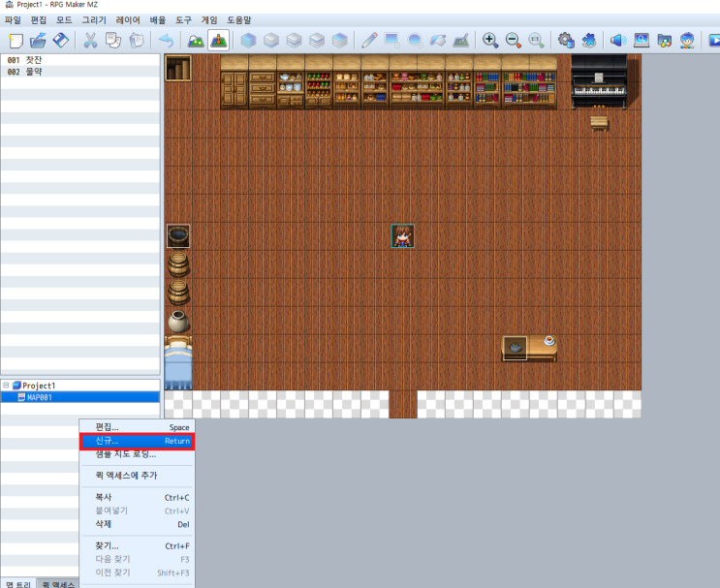
Task: Select the Ellipse drawing tool
Action: [x=415, y=41]
